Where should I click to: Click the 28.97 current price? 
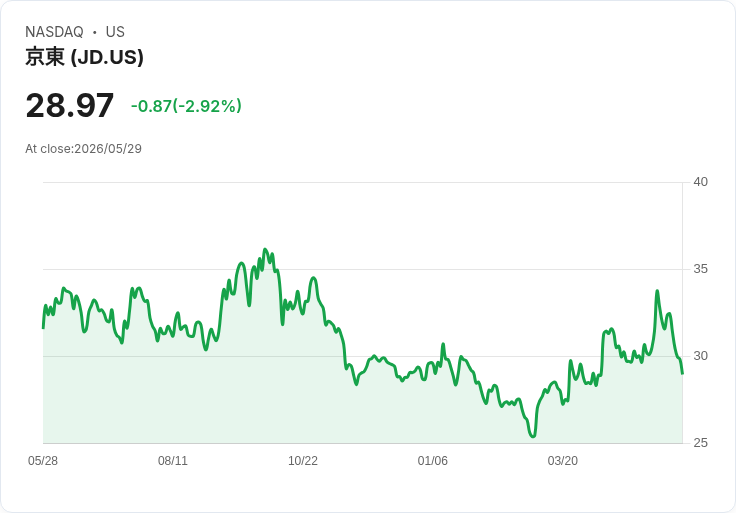69,106
